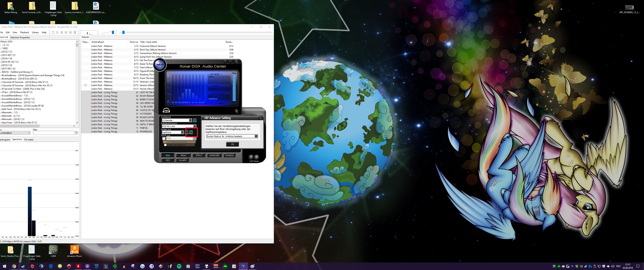Open the PCM 44.1 KHz sampling dropdown
Viewport: 644px width, 270px height.
click(195, 127)
